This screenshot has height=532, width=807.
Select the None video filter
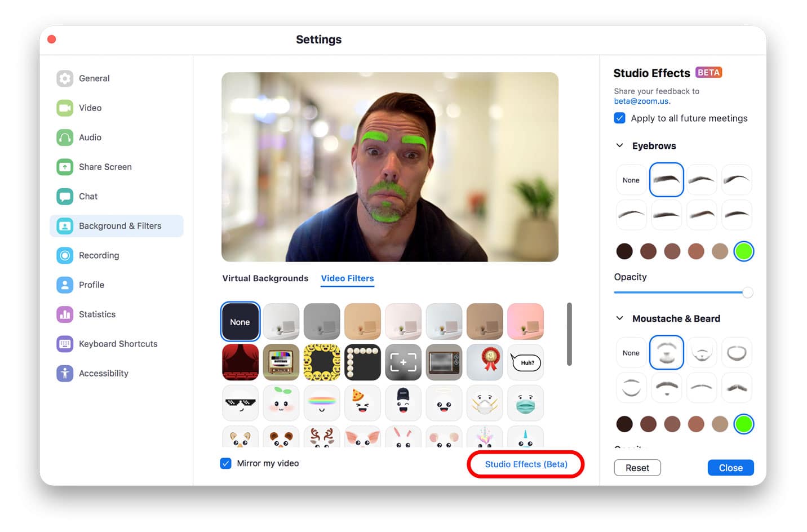pos(240,322)
